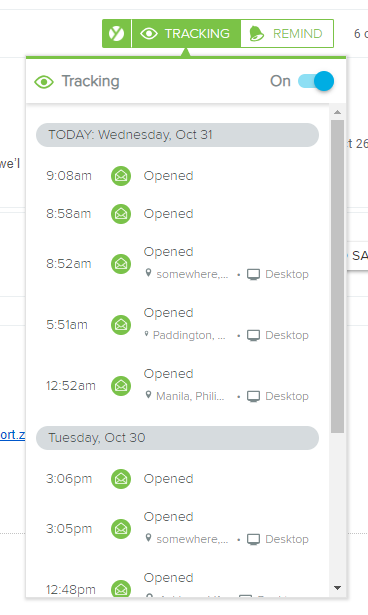Click the 12:52am Opened entry

[x=177, y=386]
